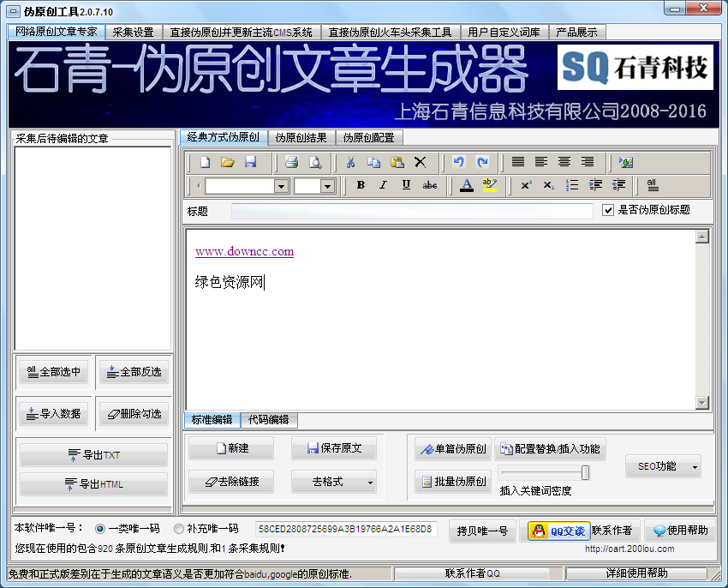
Task: Click select-all icon in format toolbar
Action: 653,185
